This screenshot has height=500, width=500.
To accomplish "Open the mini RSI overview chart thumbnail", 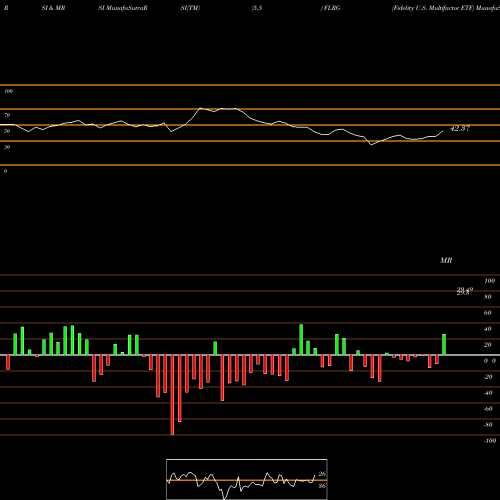I will [x=247, y=479].
